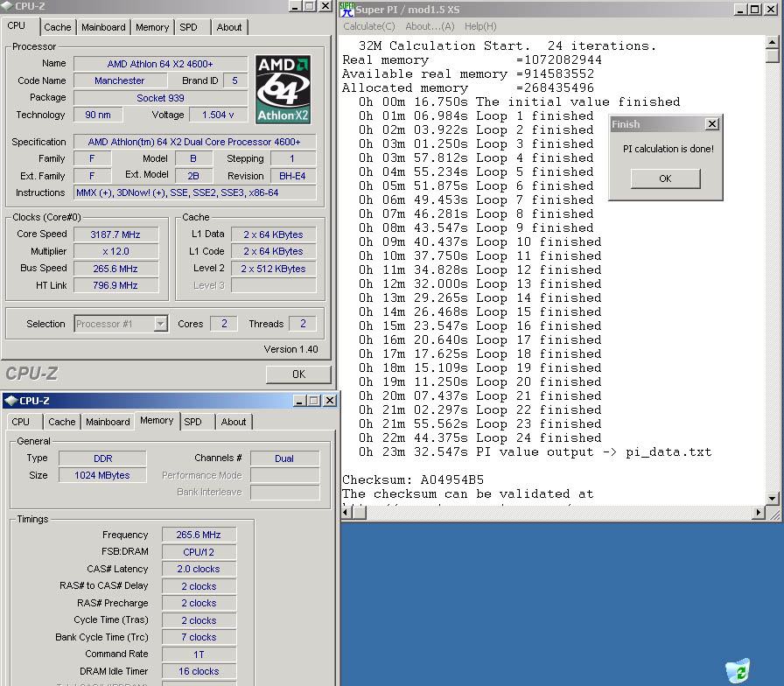Image resolution: width=784 pixels, height=686 pixels.
Task: Click the DRAM Idle Timer value 16 clocks
Action: pyautogui.click(x=199, y=671)
